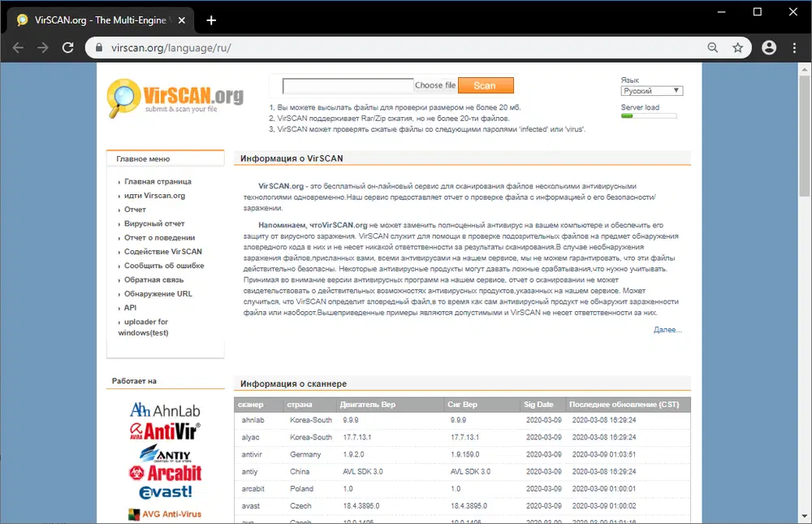Open Отчет menu item
Image resolution: width=812 pixels, height=524 pixels.
(135, 210)
